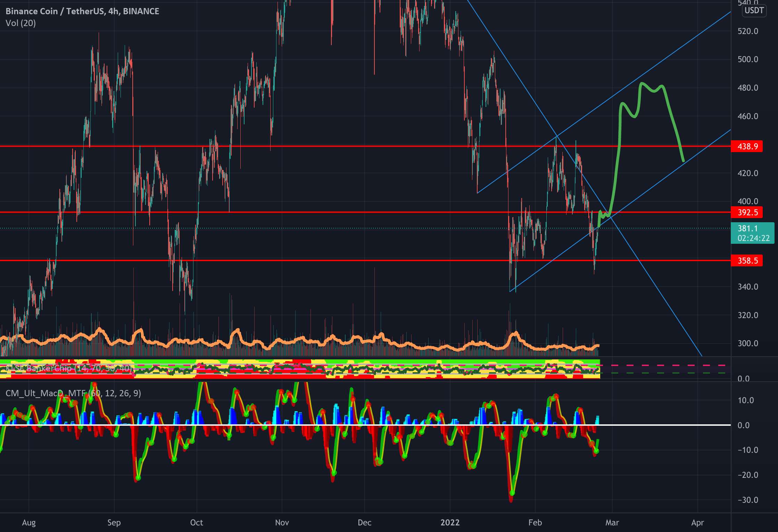The height and width of the screenshot is (532, 778).
Task: Click the Sep label on time axis
Action: tap(114, 523)
